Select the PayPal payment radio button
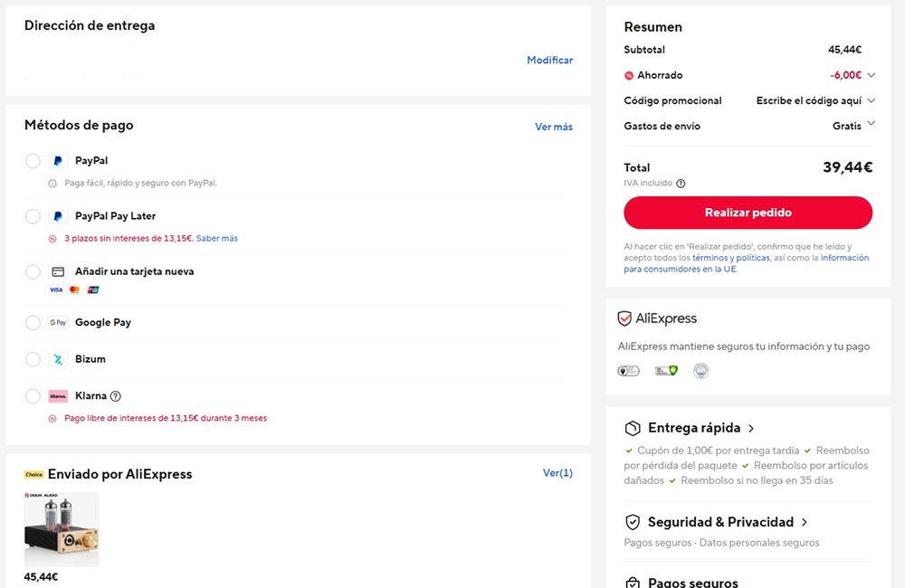Screen dimensions: 905x588 [x=33, y=161]
